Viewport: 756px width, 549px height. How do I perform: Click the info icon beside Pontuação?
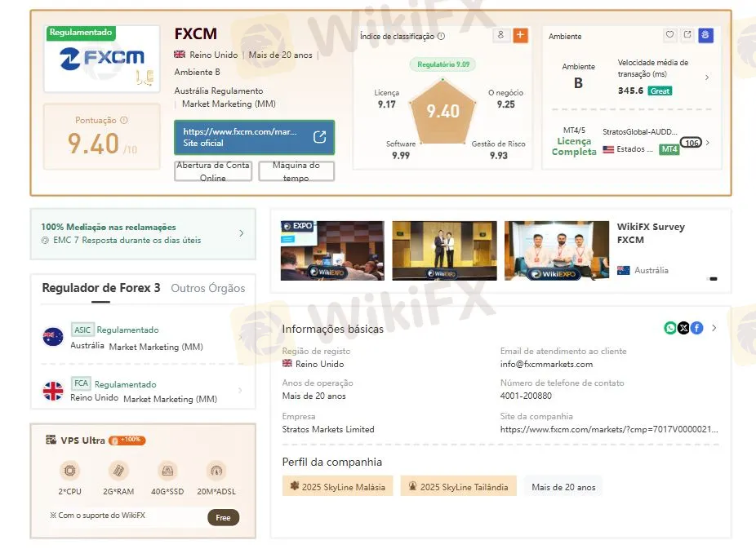tap(124, 120)
